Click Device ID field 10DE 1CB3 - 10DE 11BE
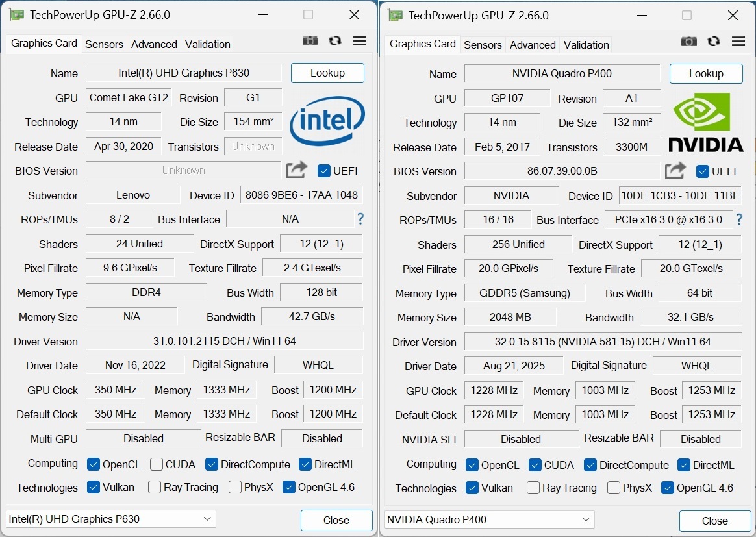Image resolution: width=756 pixels, height=537 pixels. point(680,195)
